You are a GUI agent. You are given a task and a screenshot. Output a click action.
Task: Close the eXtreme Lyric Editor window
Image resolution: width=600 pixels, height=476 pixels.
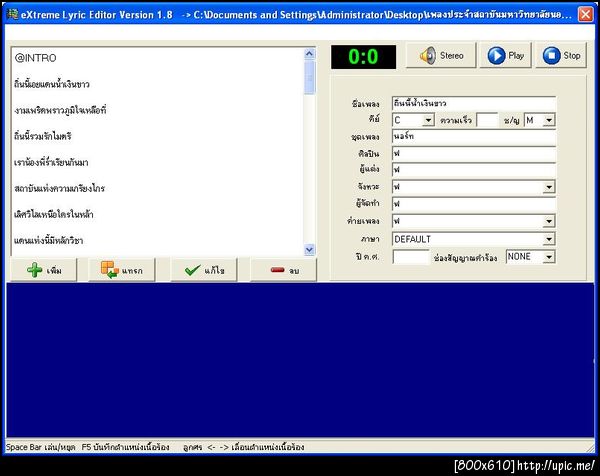[x=585, y=15]
